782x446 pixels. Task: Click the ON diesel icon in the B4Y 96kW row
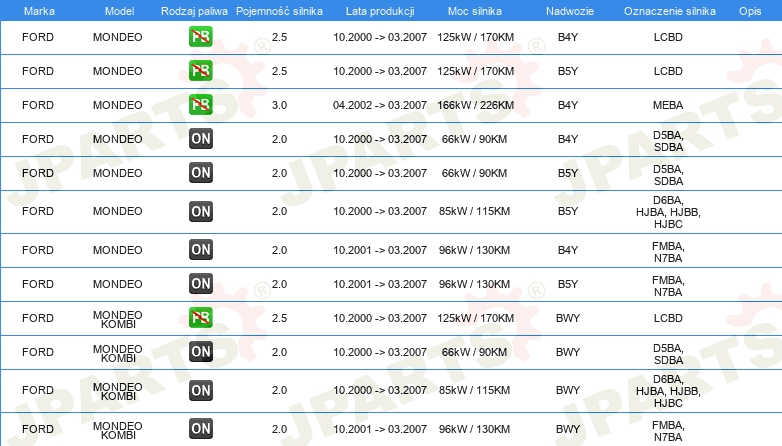click(200, 249)
